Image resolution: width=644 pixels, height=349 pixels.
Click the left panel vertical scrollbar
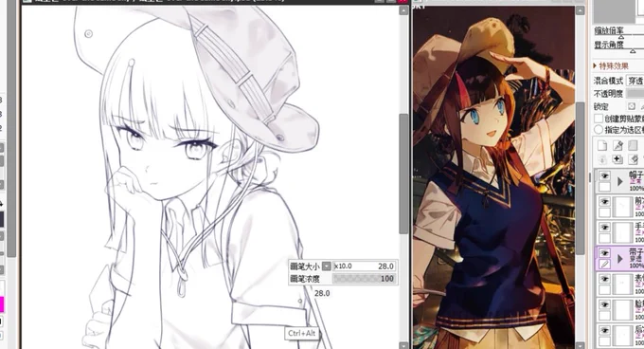[x=11, y=129]
